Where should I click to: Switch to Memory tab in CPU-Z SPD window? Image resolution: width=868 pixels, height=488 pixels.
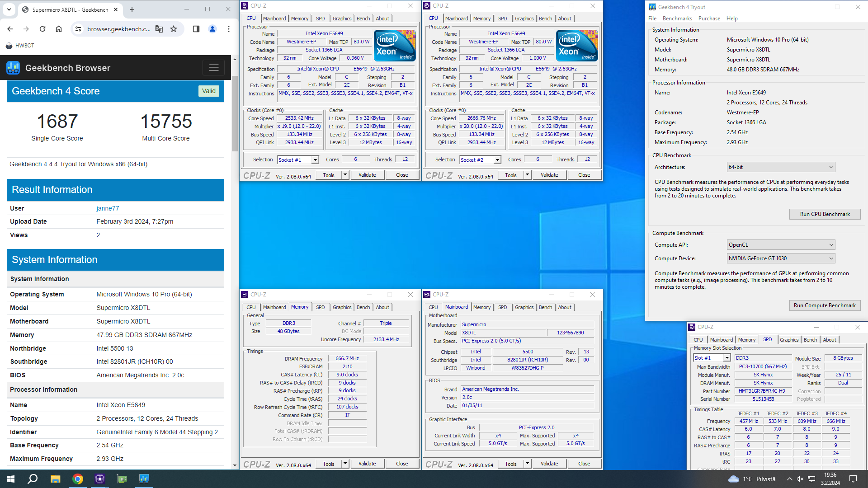pos(747,340)
